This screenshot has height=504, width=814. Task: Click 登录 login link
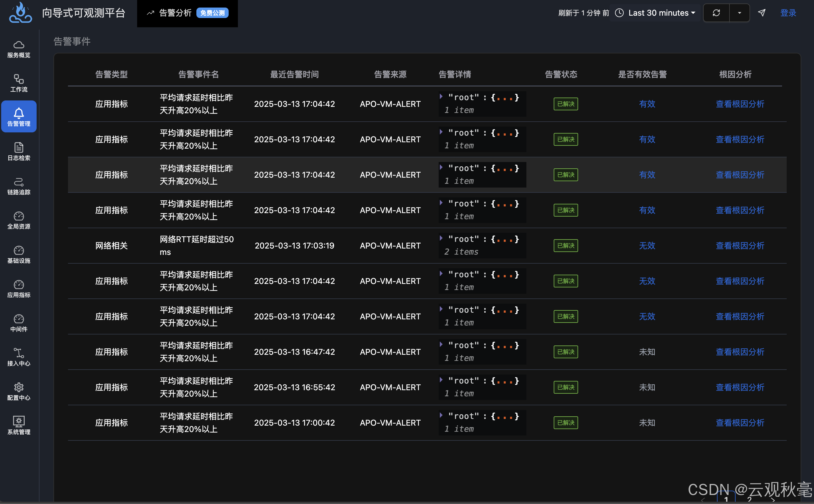tap(788, 13)
